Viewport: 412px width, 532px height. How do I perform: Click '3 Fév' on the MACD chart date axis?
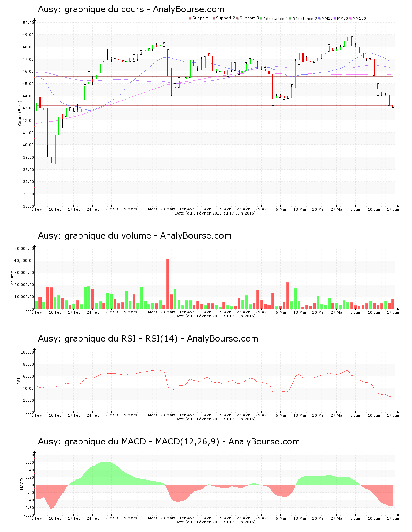(36, 518)
